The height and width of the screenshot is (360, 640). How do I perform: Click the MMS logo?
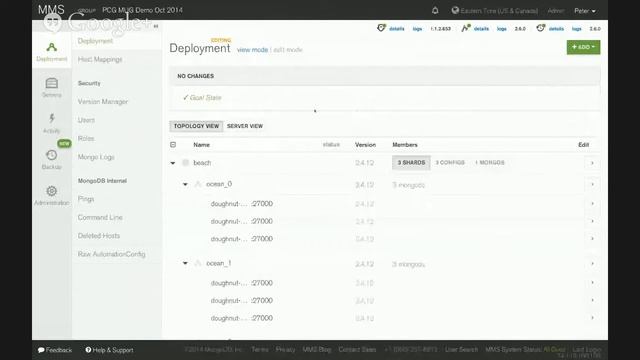[x=51, y=10]
